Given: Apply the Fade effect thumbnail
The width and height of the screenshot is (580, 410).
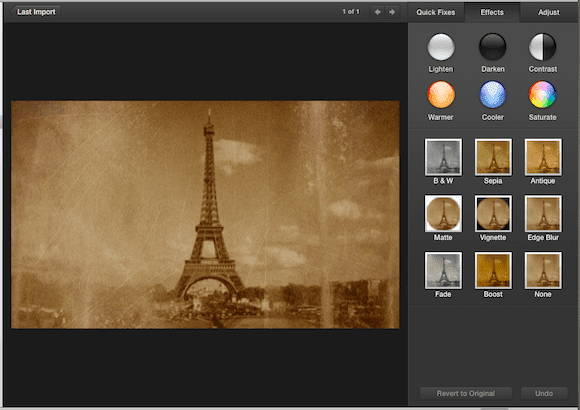Looking at the screenshot, I should point(443,270).
